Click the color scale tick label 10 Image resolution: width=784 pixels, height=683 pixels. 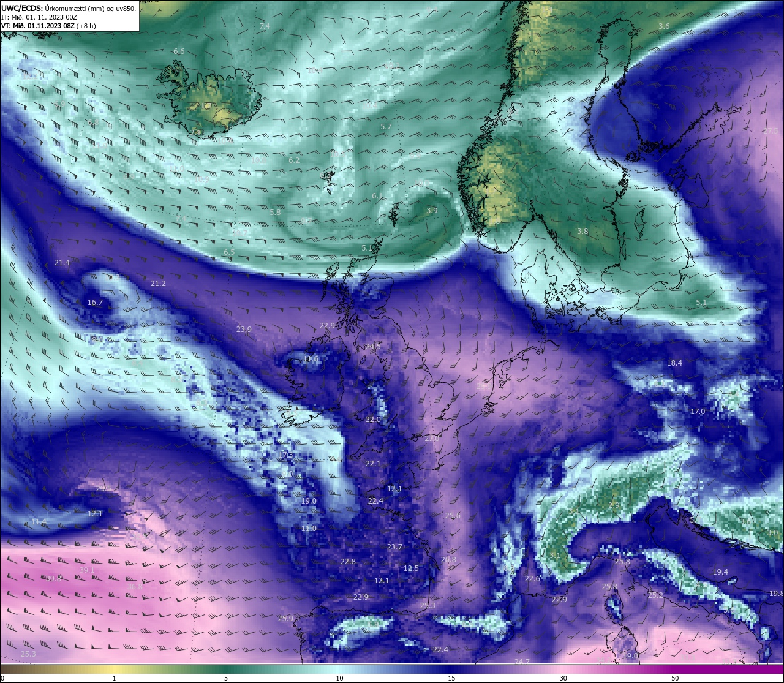[x=339, y=678]
